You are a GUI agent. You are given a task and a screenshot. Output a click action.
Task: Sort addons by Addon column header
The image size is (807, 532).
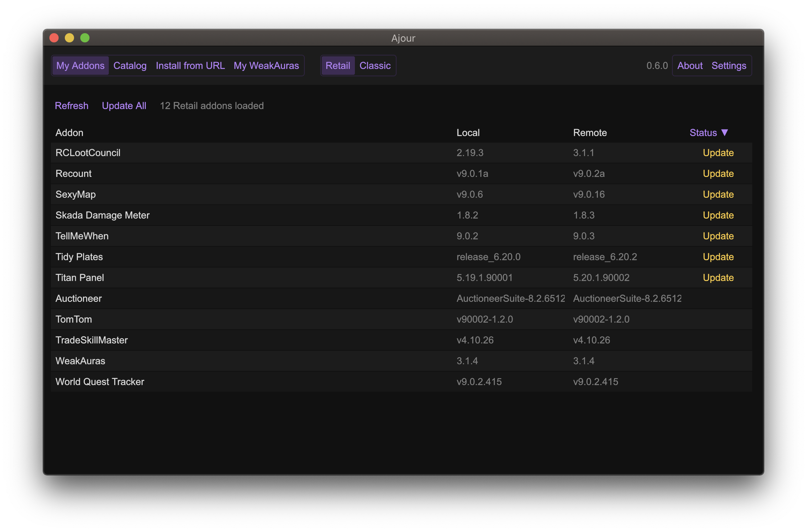69,133
